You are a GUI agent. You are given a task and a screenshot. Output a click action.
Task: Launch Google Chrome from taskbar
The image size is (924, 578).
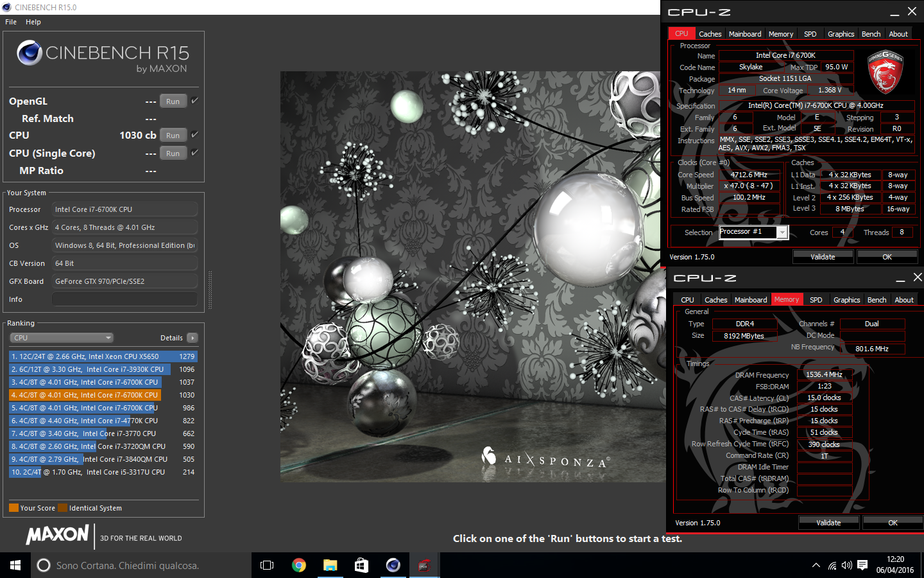(x=298, y=565)
